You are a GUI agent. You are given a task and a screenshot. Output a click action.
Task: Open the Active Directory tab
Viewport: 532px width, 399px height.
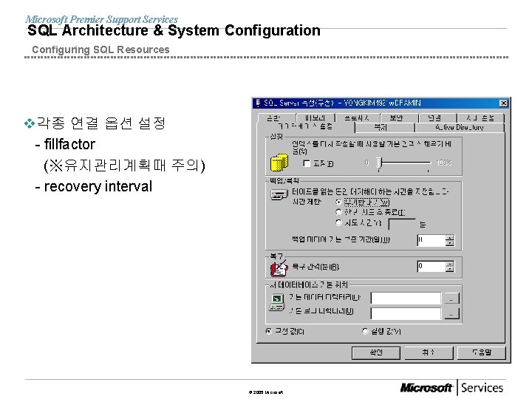coord(460,128)
